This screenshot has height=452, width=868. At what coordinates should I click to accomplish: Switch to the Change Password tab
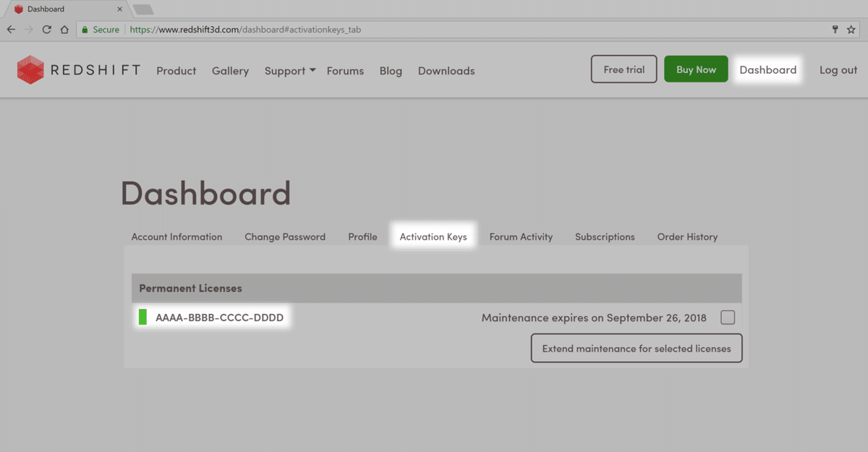point(285,236)
